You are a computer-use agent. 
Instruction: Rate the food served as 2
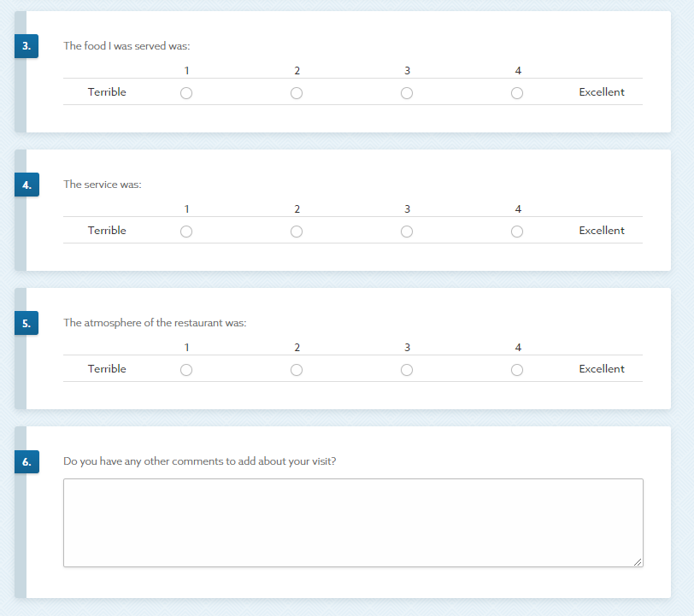point(297,93)
